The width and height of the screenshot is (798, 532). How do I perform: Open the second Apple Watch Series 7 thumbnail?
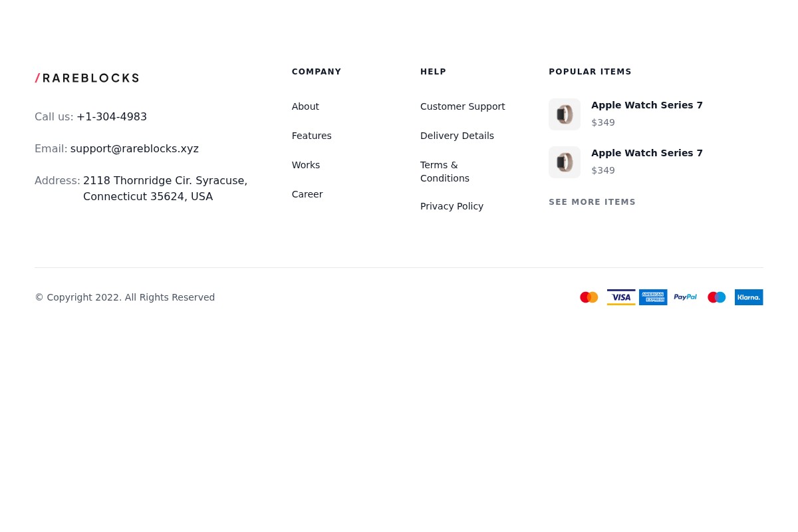[x=565, y=162]
